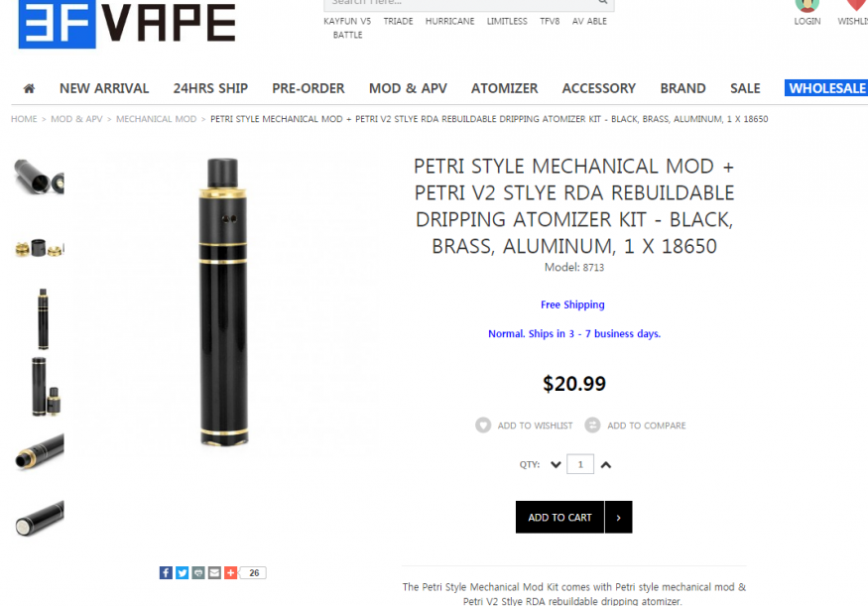Open the ATOMIZER menu
The height and width of the screenshot is (606, 868).
click(x=504, y=88)
